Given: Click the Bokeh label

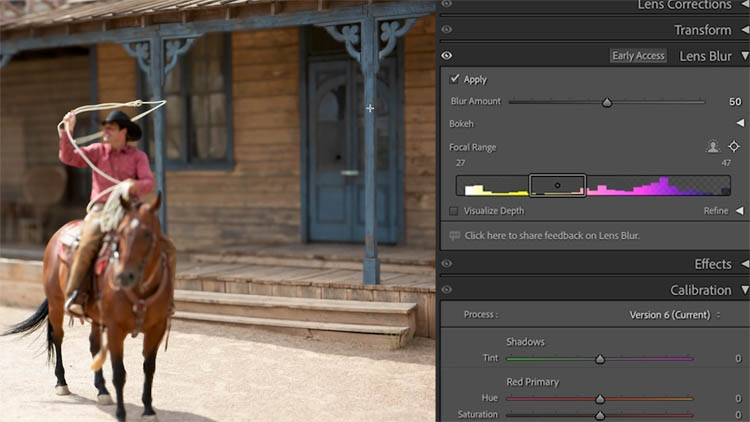Looking at the screenshot, I should pos(461,123).
